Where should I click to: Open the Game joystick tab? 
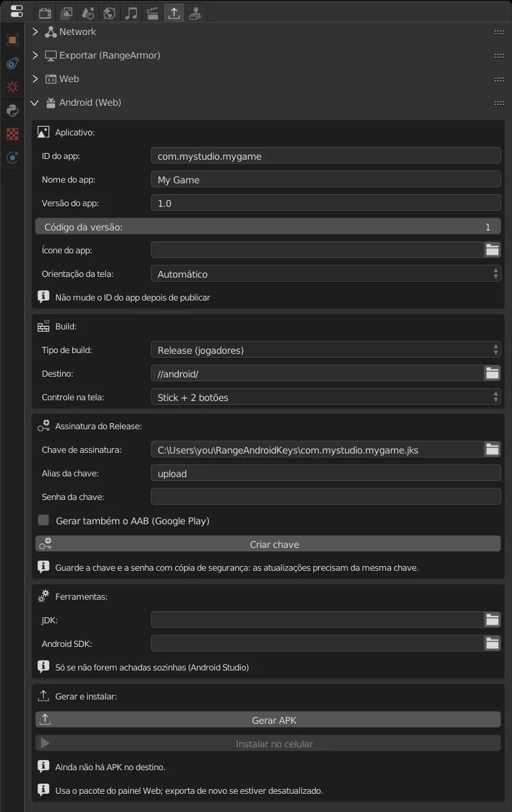pyautogui.click(x=196, y=13)
